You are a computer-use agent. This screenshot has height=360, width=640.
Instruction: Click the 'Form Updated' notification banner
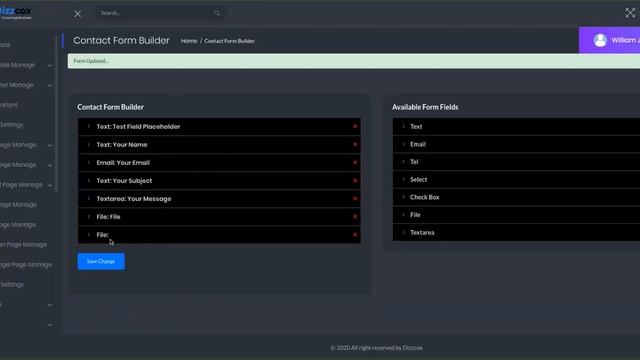coord(353,61)
